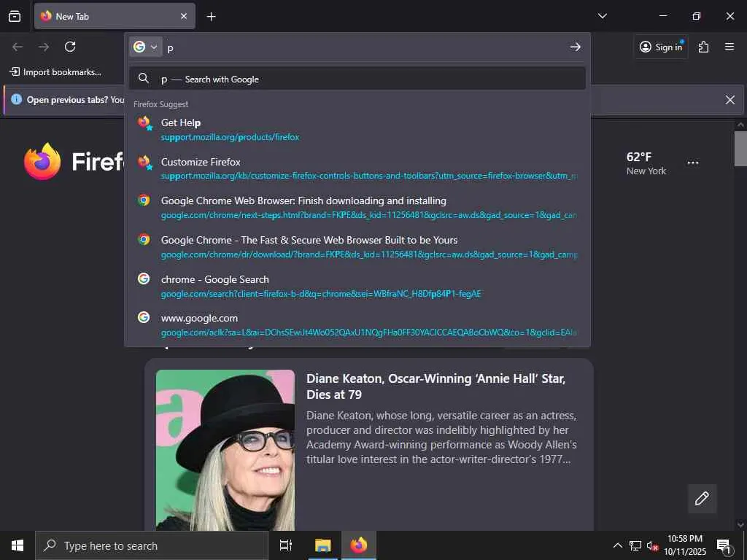Viewport: 747px width, 560px height.
Task: Click the Go arrow in address bar
Action: point(576,47)
